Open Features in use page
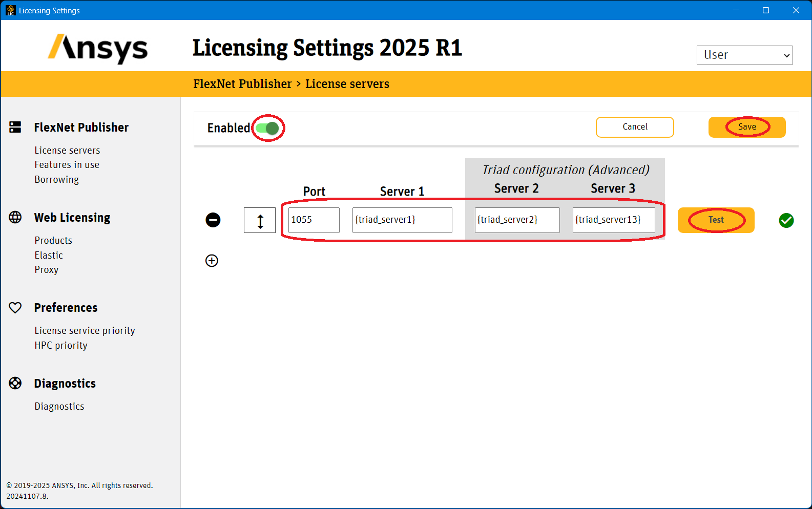The height and width of the screenshot is (509, 812). (67, 164)
